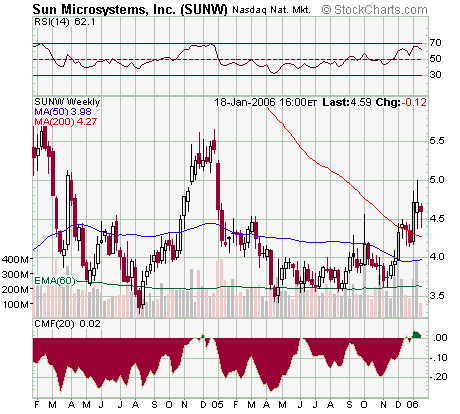The image size is (460, 414).
Task: Click the blue 'MA(50) 3.98' legend
Action: 63,112
